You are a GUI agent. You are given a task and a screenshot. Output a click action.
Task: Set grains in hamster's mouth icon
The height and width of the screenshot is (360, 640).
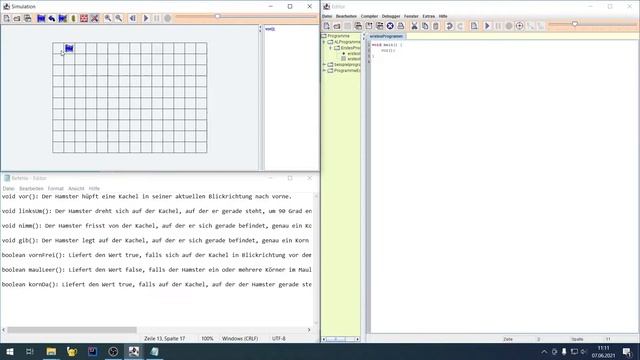62,18
